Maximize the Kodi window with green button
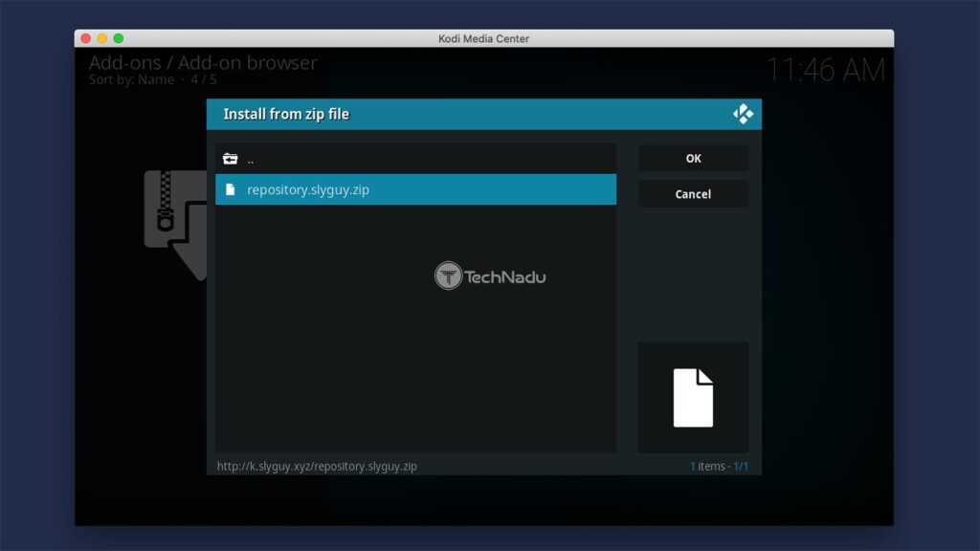Image resolution: width=980 pixels, height=551 pixels. point(118,38)
